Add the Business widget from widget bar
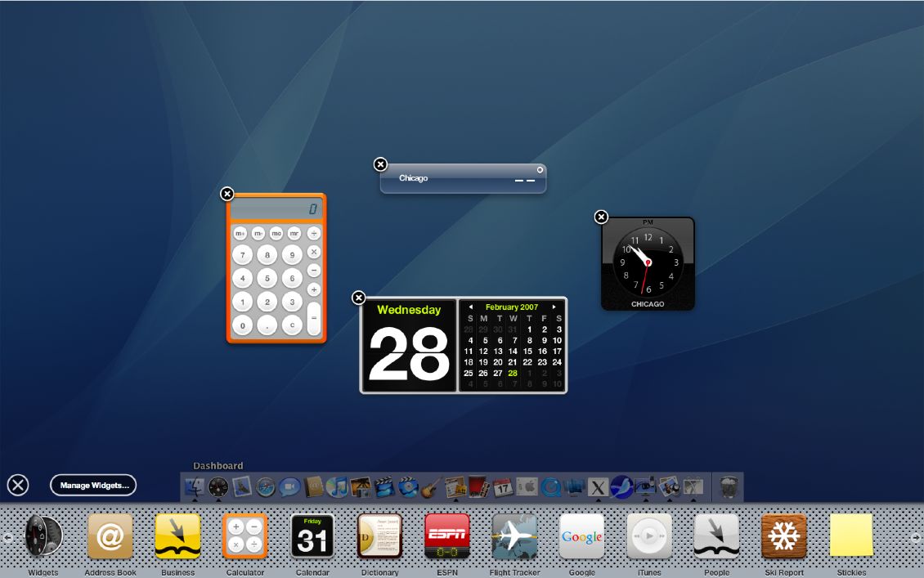 [x=177, y=535]
